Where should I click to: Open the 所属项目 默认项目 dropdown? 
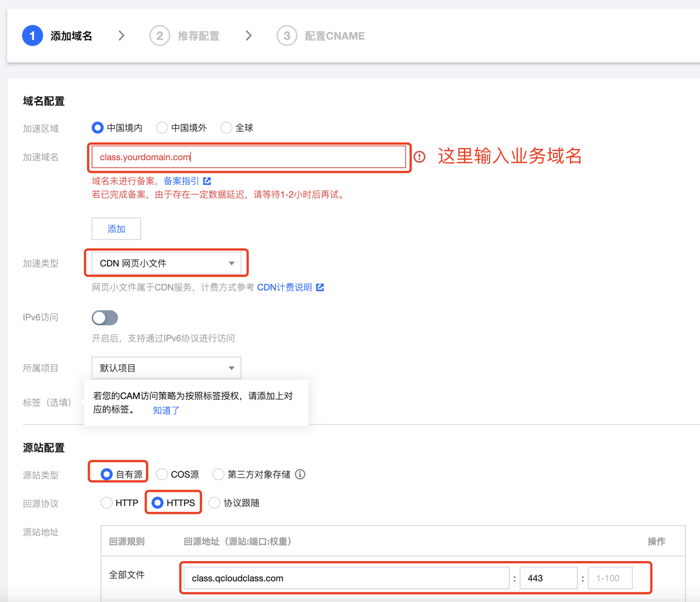pyautogui.click(x=167, y=368)
